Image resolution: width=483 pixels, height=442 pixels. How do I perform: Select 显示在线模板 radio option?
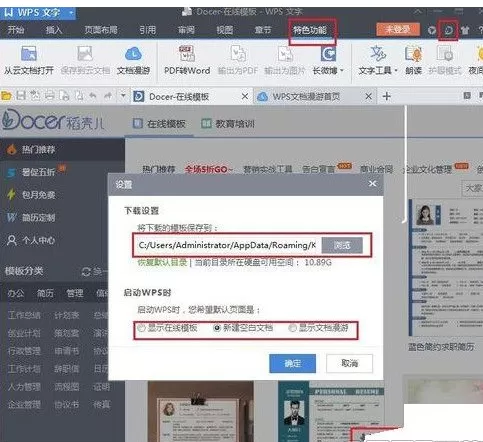(x=141, y=328)
